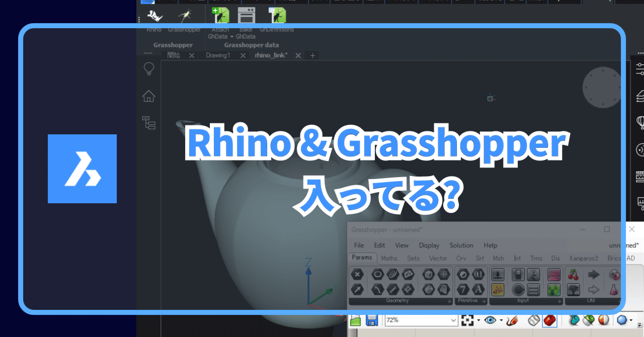The image size is (644, 337).
Task: Toggle shaded preview in the Grasshopper toolbar
Action: coord(549,320)
